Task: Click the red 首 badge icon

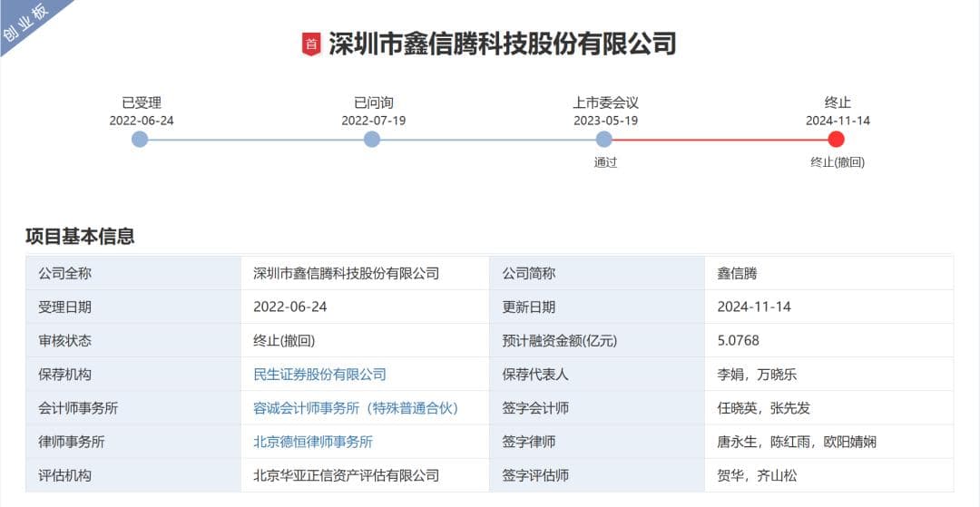Action: tap(311, 44)
